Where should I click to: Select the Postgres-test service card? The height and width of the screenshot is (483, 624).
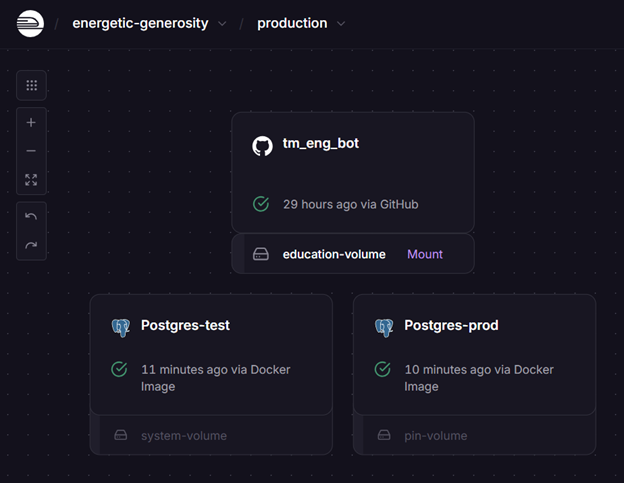coord(210,354)
